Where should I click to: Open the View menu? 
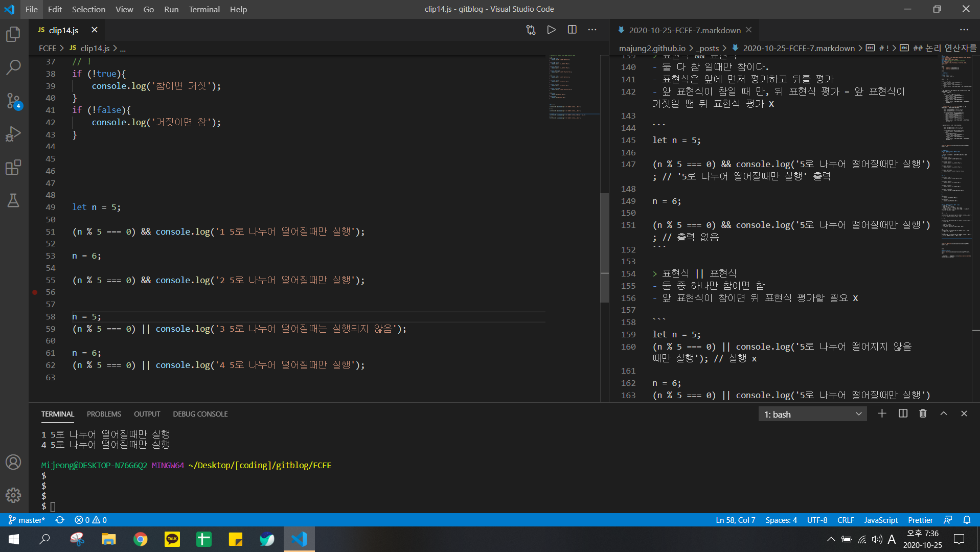tap(124, 9)
